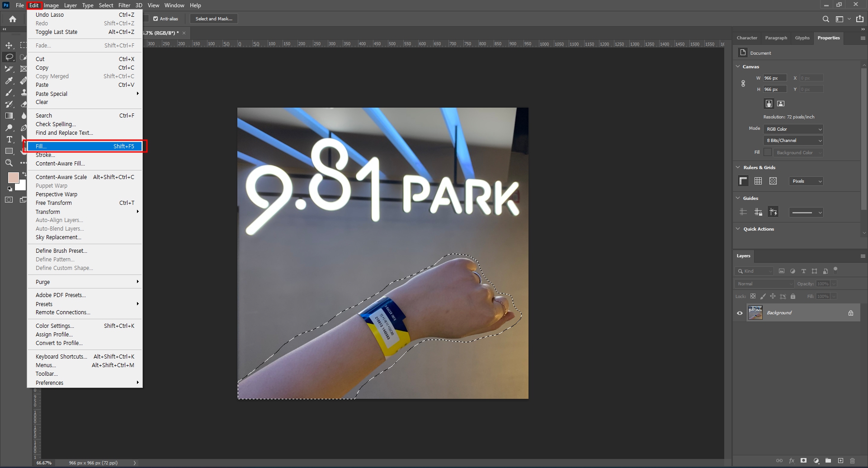The width and height of the screenshot is (868, 468).
Task: Open Edit Toolbar three-dots button
Action: point(23,163)
